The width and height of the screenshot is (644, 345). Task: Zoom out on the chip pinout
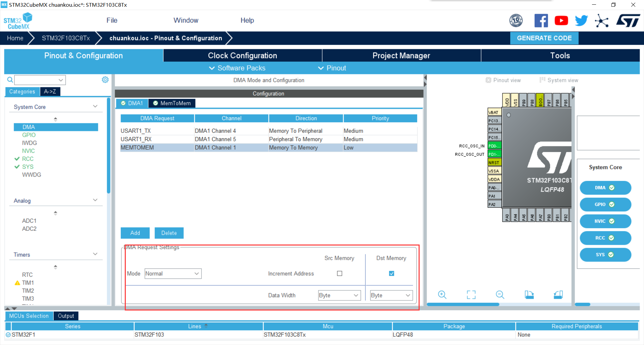500,295
